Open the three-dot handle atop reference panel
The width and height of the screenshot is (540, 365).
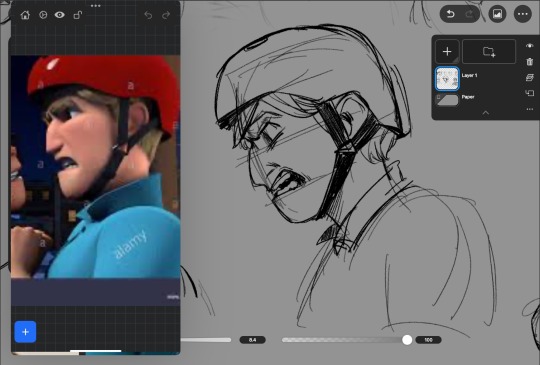tap(95, 6)
